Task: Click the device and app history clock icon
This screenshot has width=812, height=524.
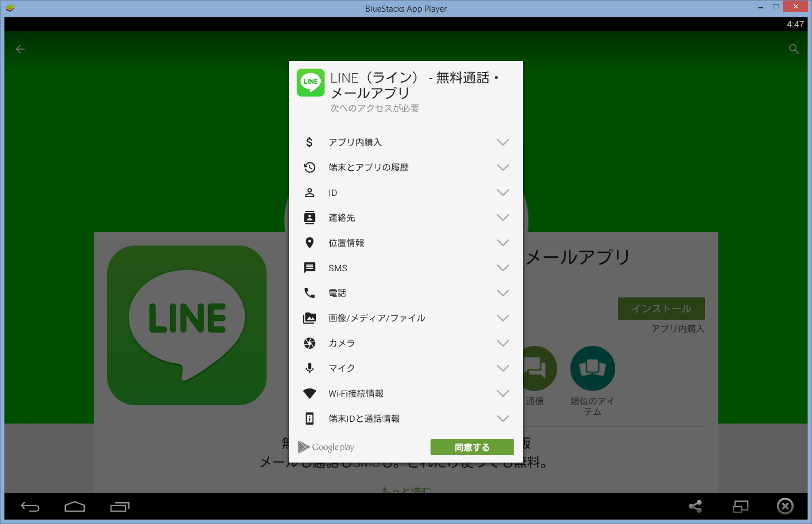Action: [310, 167]
